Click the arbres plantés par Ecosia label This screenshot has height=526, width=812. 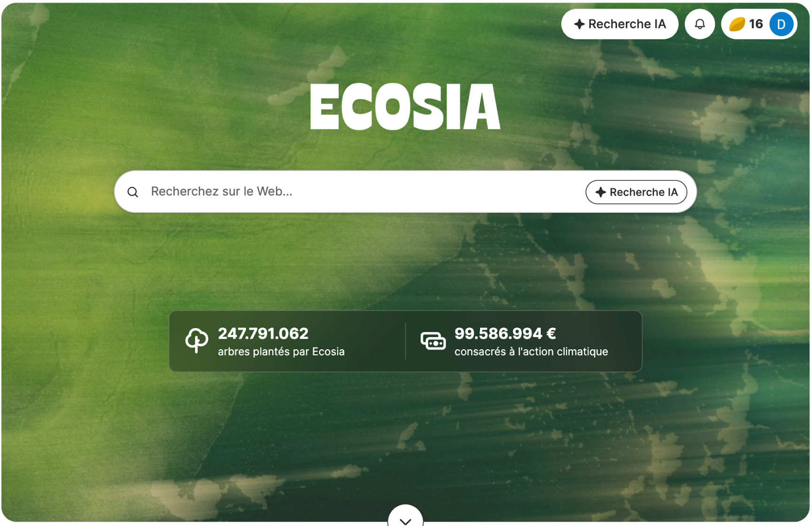pos(281,351)
